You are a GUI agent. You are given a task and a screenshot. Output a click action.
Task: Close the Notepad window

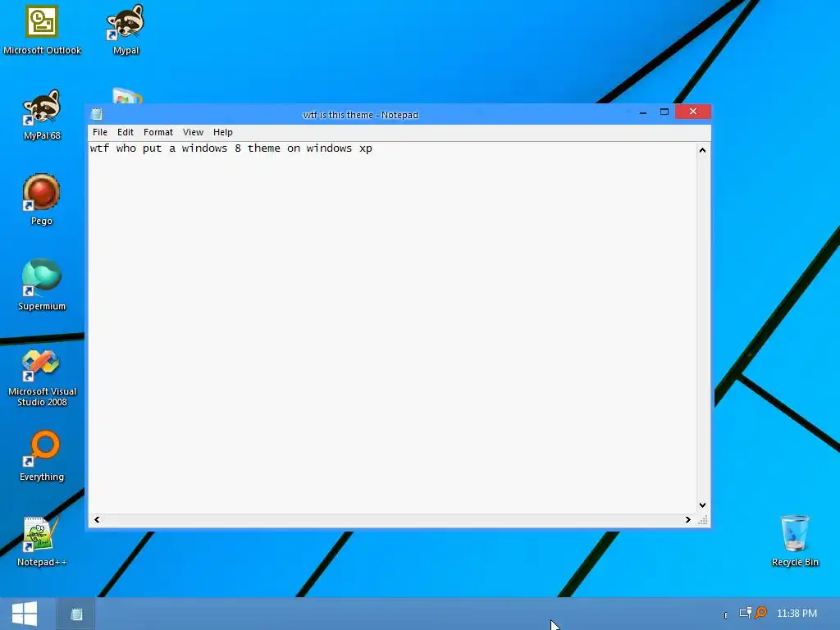tap(693, 112)
